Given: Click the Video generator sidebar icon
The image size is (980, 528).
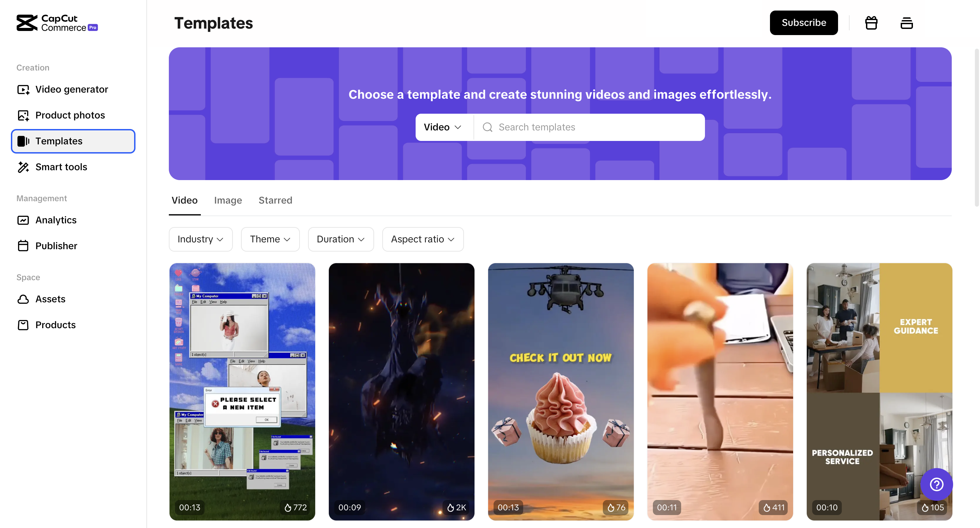Looking at the screenshot, I should pyautogui.click(x=23, y=90).
